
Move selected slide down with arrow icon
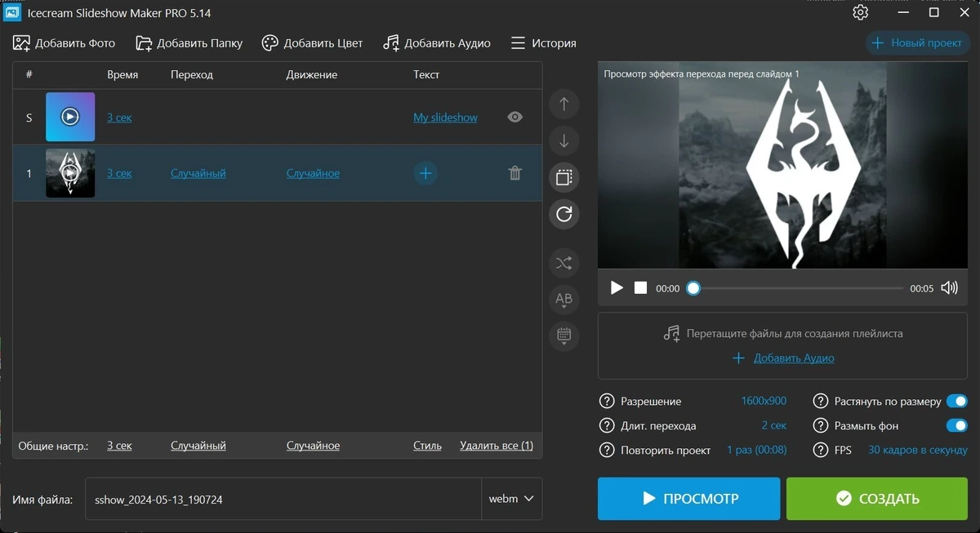563,141
